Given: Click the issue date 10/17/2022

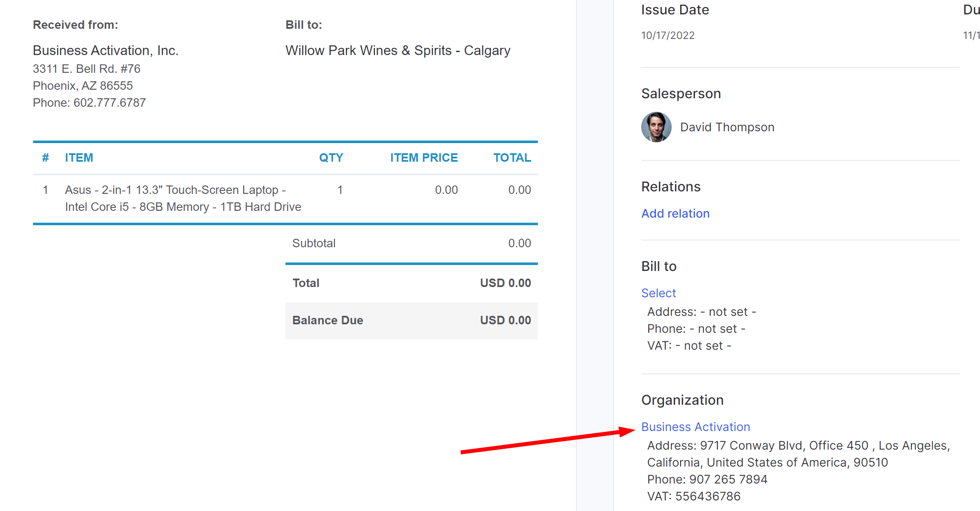Looking at the screenshot, I should (668, 36).
